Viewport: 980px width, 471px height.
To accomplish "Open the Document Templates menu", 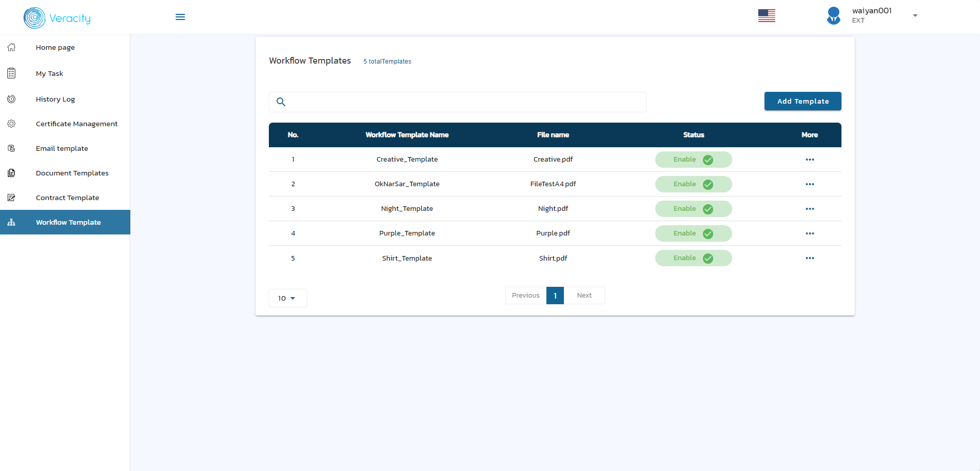I will 72,173.
